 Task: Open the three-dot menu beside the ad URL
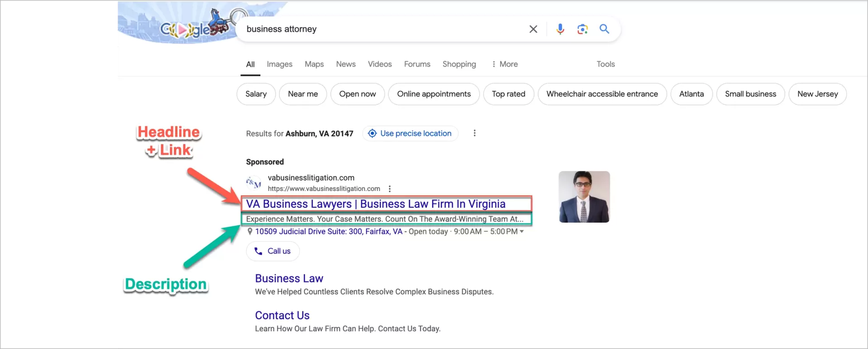(x=390, y=189)
